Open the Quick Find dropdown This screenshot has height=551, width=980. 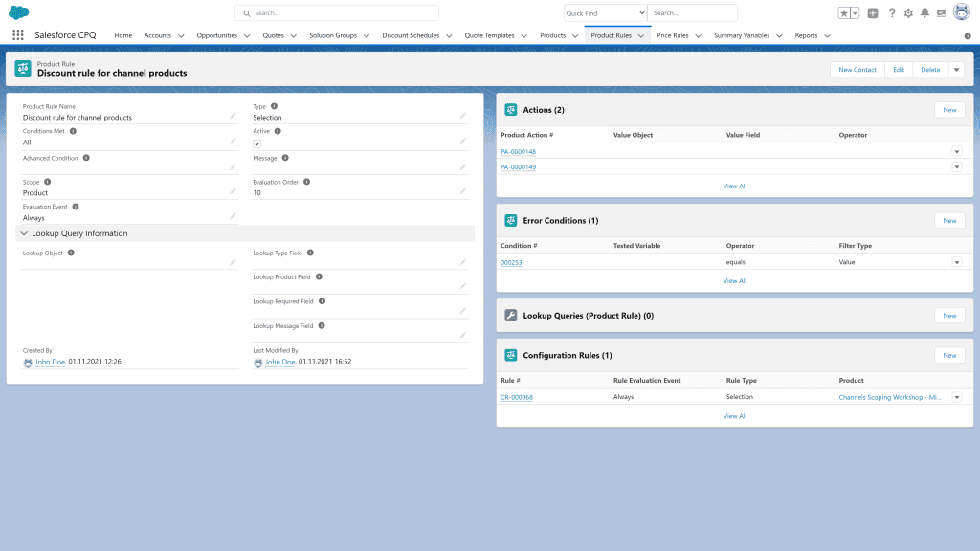click(x=605, y=13)
